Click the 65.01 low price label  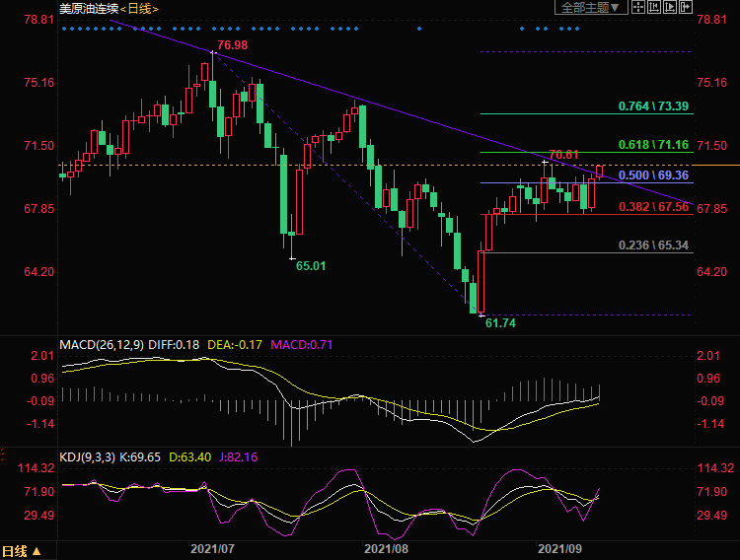pos(312,266)
